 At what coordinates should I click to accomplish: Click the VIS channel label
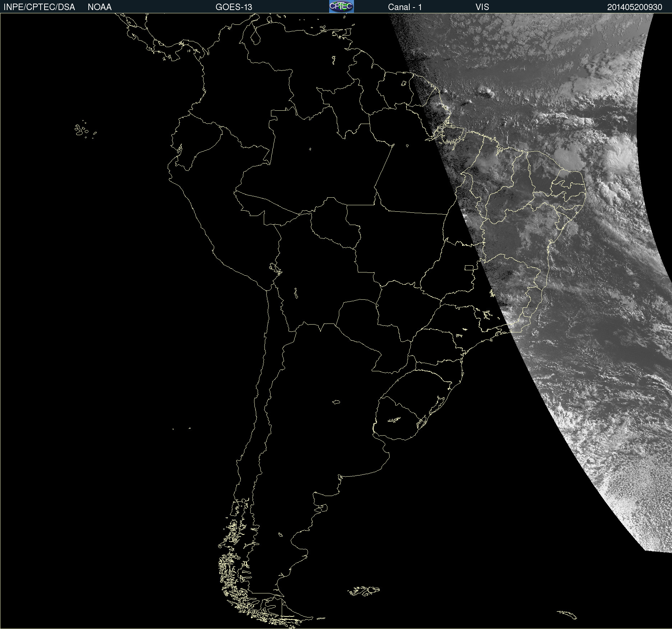point(482,7)
